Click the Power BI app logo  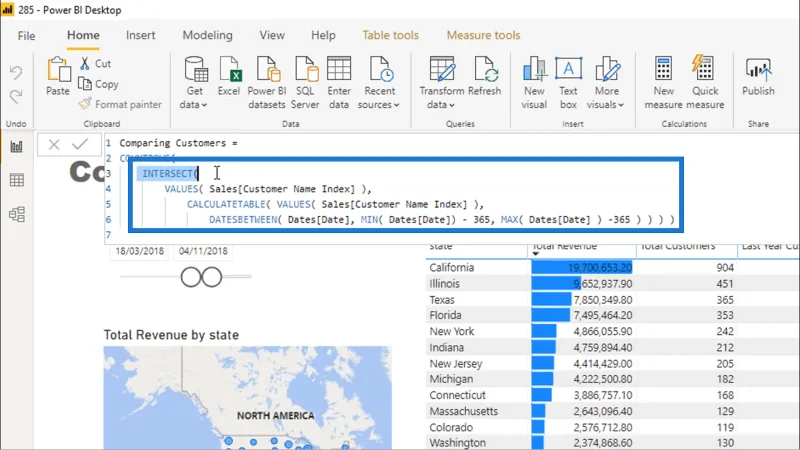point(8,10)
